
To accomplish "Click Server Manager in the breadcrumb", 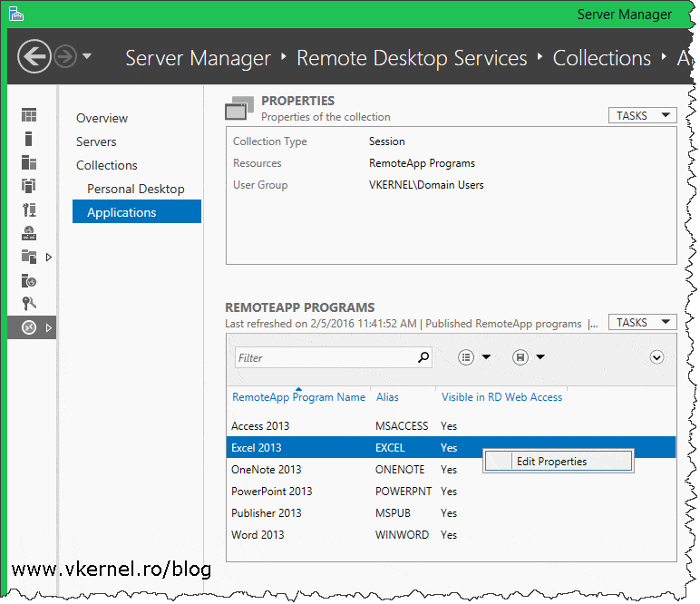I will click(198, 58).
